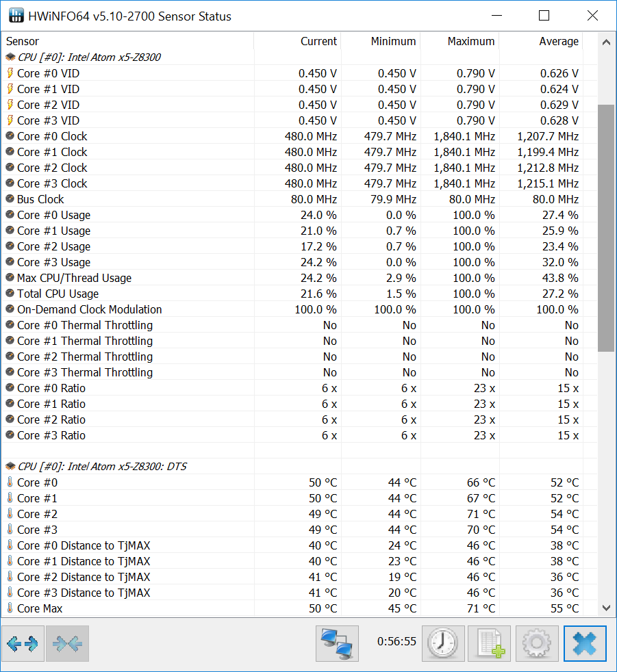Click the Maximum column header
The image size is (617, 672).
click(471, 41)
